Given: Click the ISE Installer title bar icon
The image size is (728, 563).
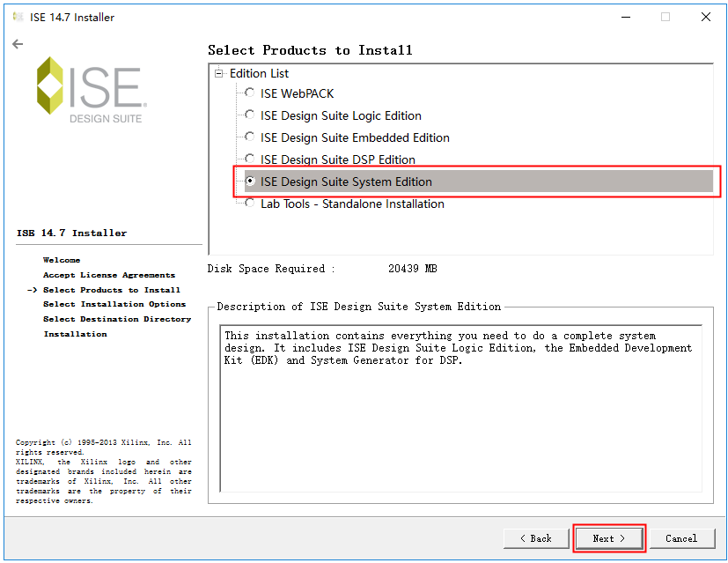Looking at the screenshot, I should 18,17.
